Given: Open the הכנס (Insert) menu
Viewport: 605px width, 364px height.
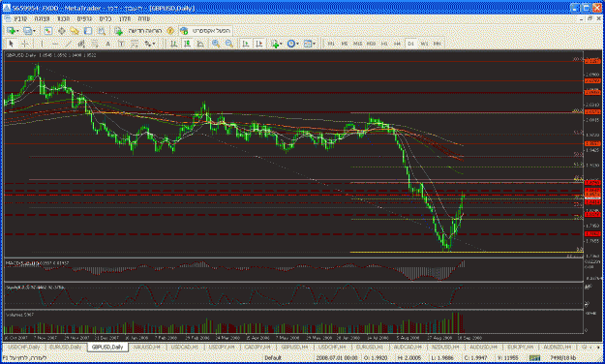Looking at the screenshot, I should click(x=64, y=19).
